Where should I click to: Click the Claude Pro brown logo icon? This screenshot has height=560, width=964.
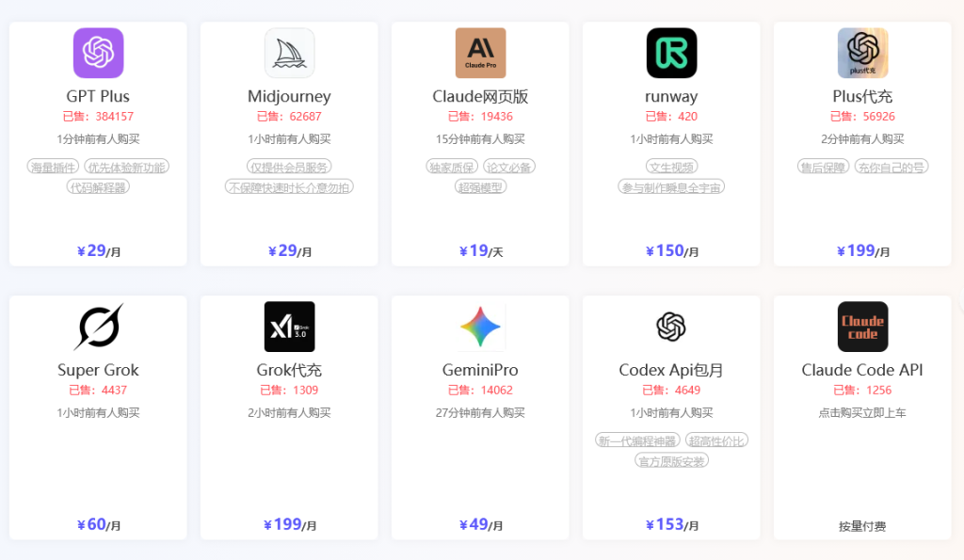(481, 53)
